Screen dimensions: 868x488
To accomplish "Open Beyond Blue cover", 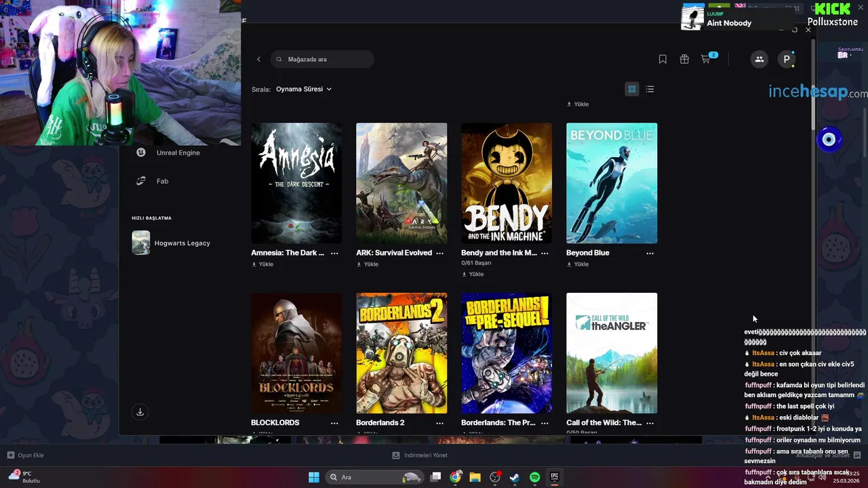I will pos(612,183).
